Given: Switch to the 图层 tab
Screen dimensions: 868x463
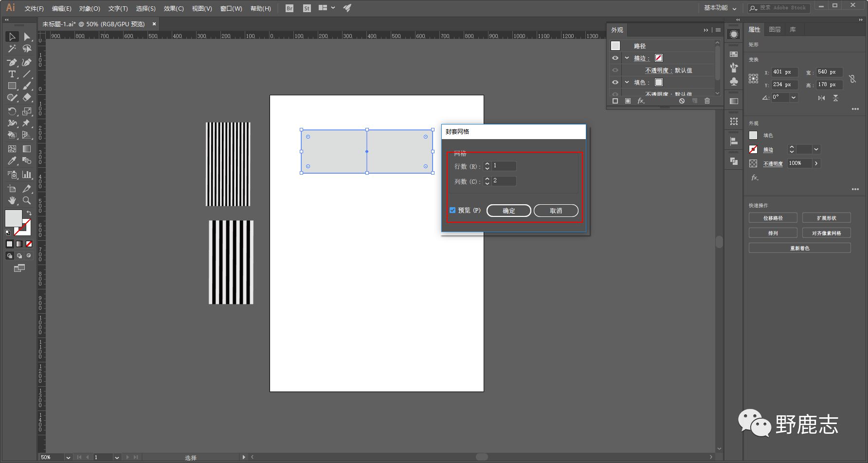Looking at the screenshot, I should pyautogui.click(x=775, y=30).
